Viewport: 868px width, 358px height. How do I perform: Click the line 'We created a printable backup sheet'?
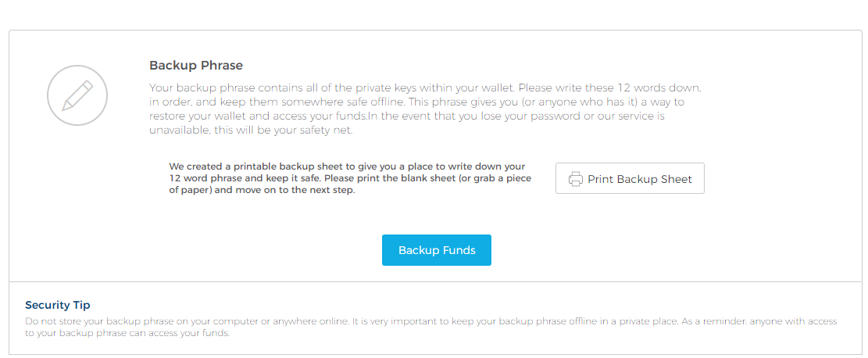point(347,166)
